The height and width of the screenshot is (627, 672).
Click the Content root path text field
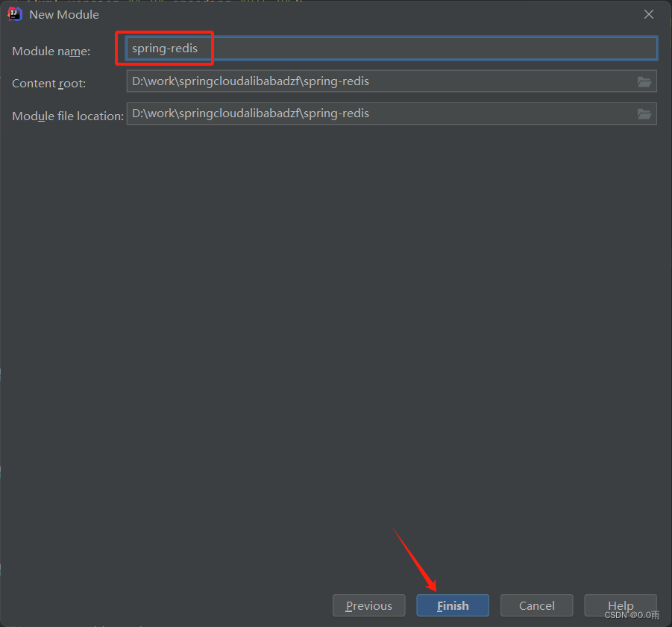[373, 81]
